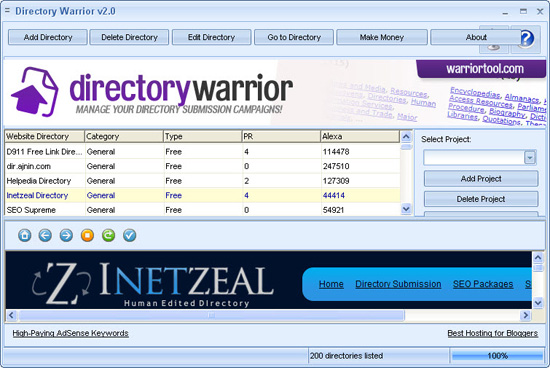Select the SEO Supreme row
This screenshot has height=368, width=550.
[x=202, y=210]
